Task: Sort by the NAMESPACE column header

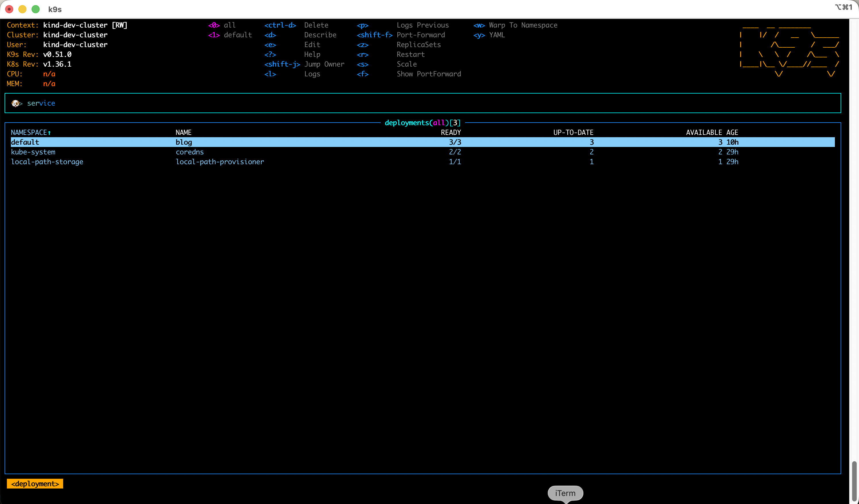Action: [31, 132]
